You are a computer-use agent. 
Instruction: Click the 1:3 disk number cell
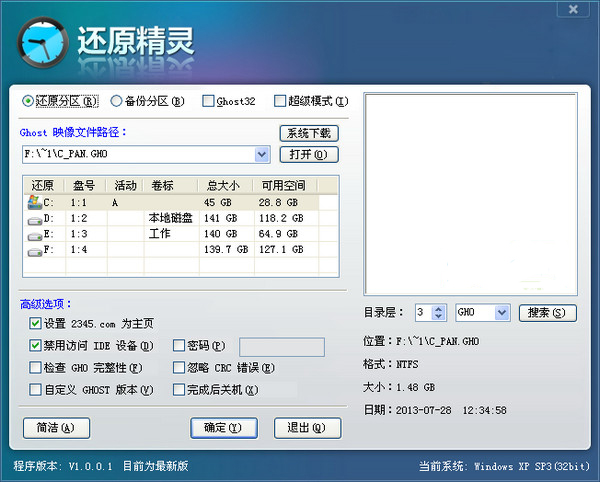(x=79, y=234)
